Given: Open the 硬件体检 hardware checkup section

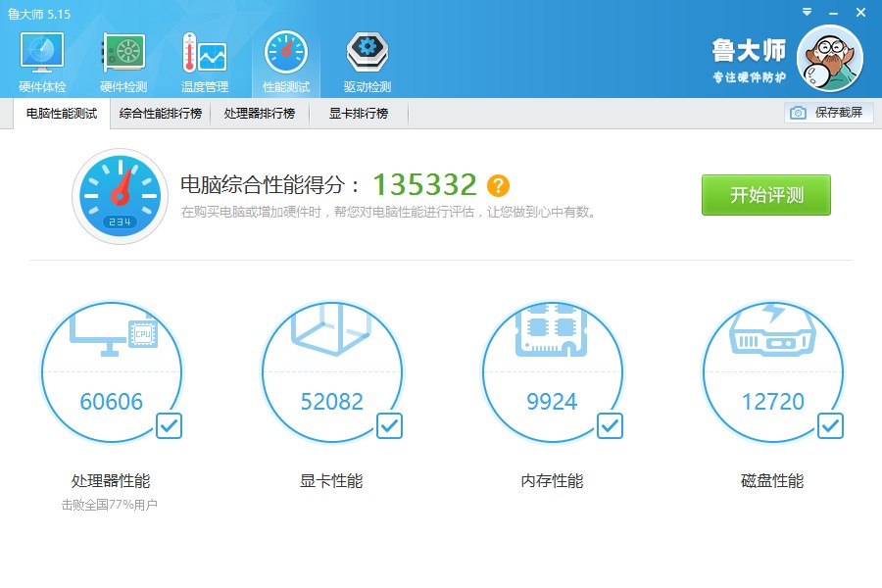Looking at the screenshot, I should click(x=42, y=63).
